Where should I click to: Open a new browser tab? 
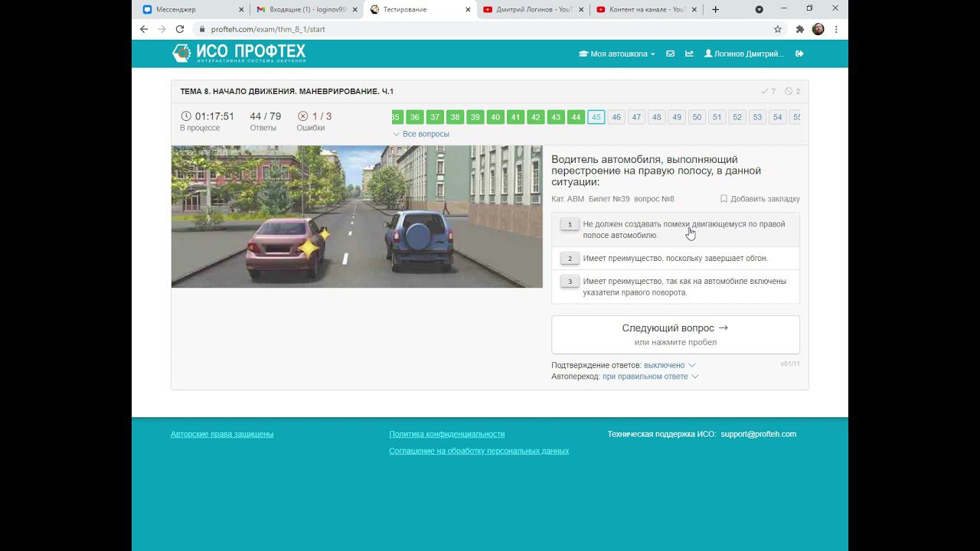pos(715,9)
